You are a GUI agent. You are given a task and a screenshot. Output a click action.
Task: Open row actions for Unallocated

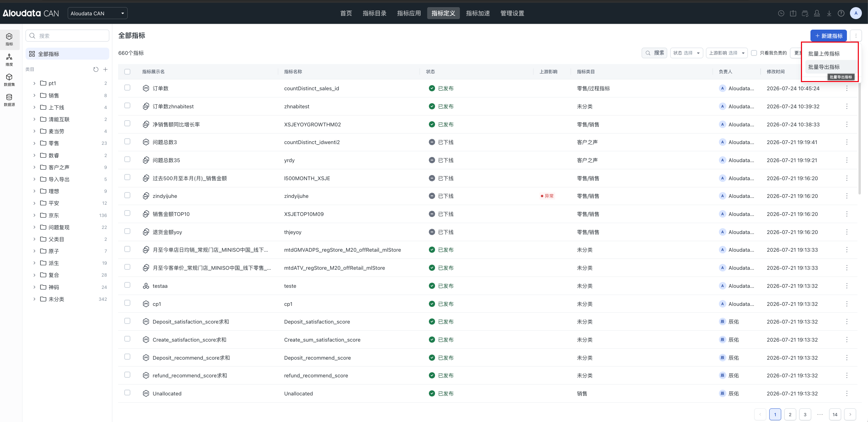[x=847, y=393]
